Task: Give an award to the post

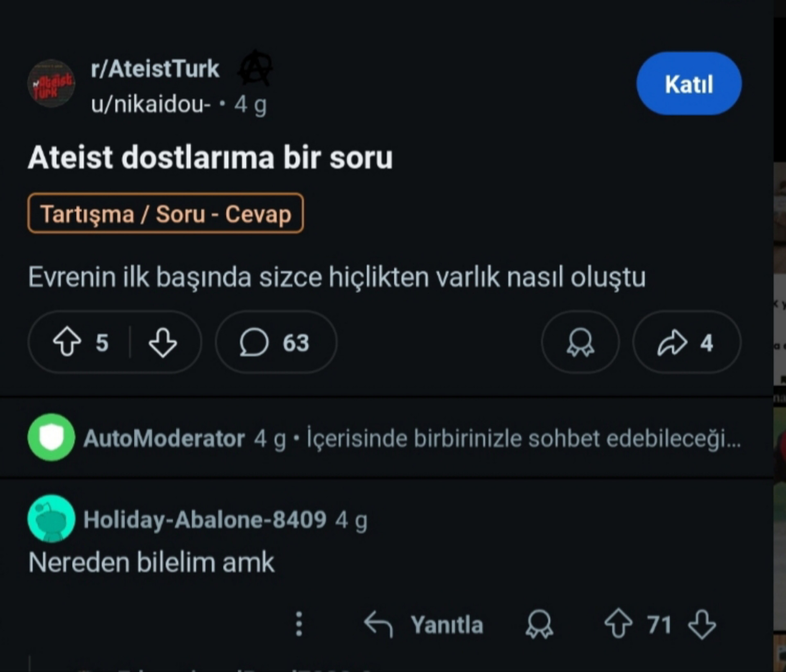Action: (x=580, y=342)
